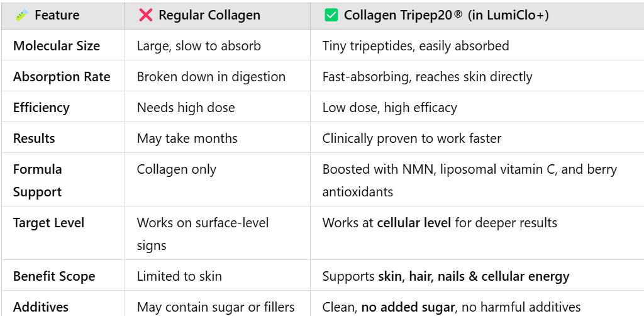Click the Benefit Scope row label

pyautogui.click(x=54, y=276)
